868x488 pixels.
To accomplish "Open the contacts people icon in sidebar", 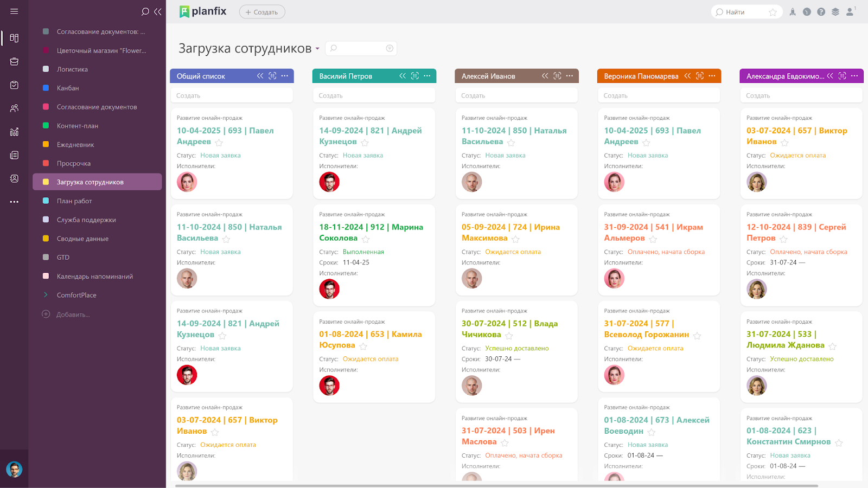I will click(x=15, y=108).
